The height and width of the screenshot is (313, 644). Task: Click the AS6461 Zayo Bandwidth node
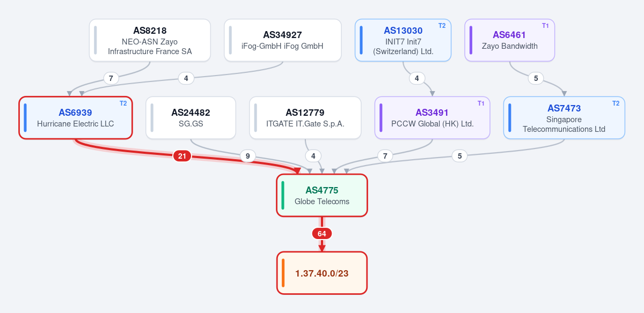tap(510, 41)
